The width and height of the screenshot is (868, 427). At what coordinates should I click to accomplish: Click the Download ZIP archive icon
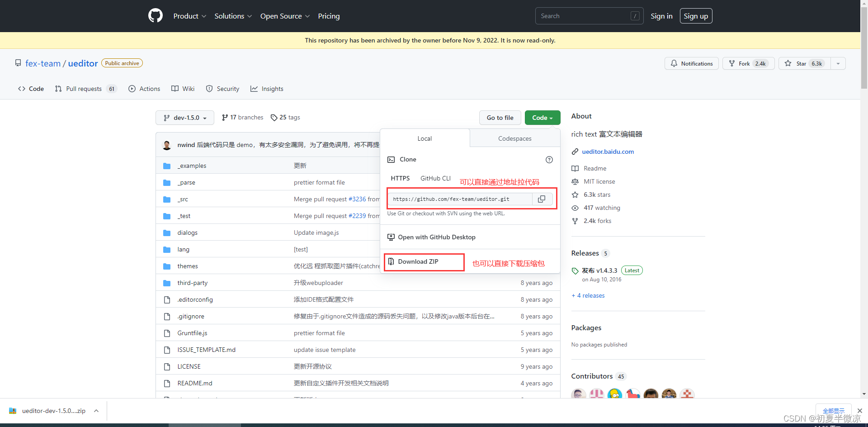tap(391, 261)
